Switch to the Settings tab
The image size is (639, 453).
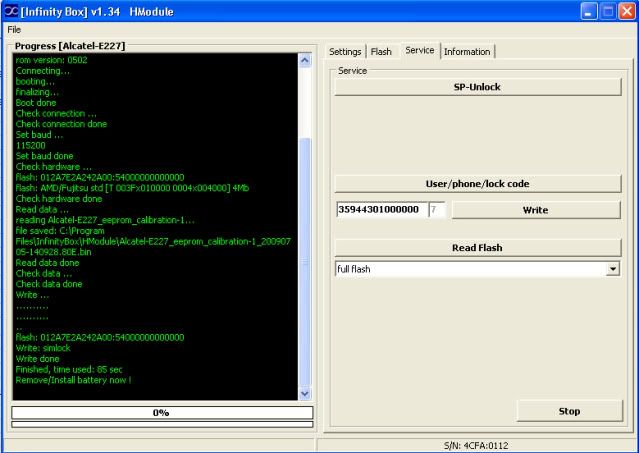tap(345, 51)
